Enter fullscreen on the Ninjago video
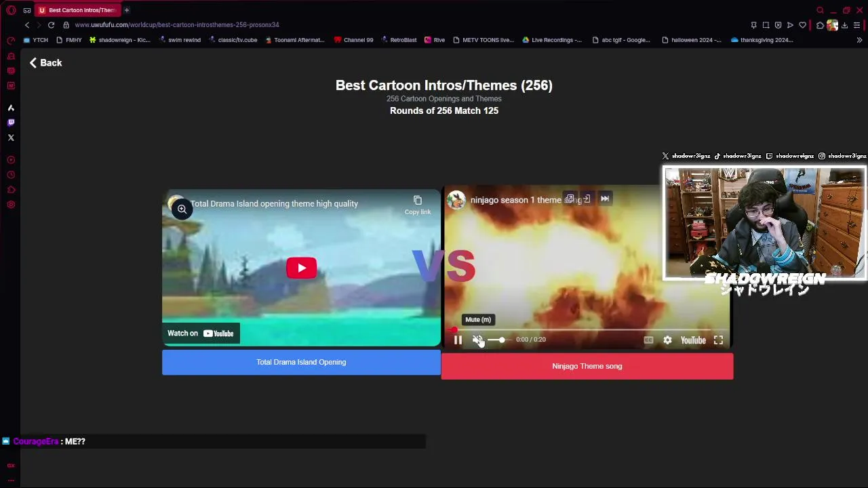The width and height of the screenshot is (868, 488). point(718,340)
